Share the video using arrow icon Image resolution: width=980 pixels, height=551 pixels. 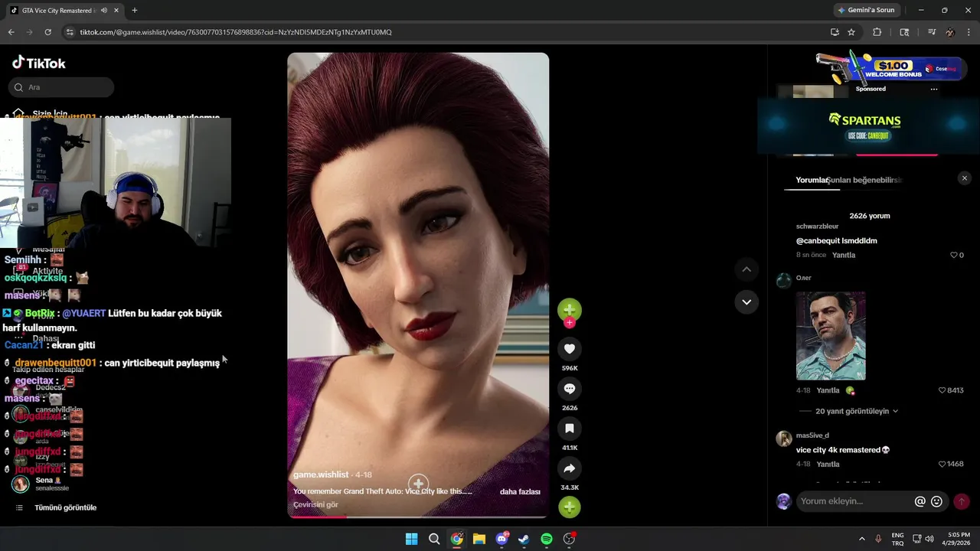569,468
